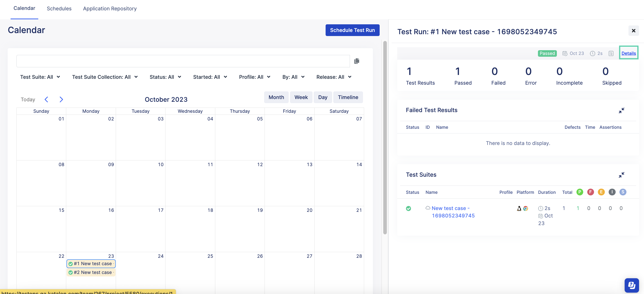Select the Week calendar view toggle
Screen dimensions: 644x294
coord(301,97)
